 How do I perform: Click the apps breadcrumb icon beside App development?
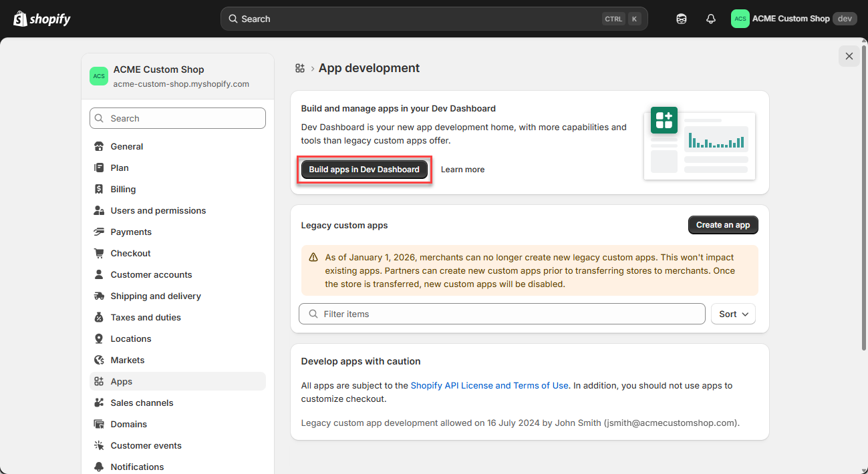pos(300,68)
